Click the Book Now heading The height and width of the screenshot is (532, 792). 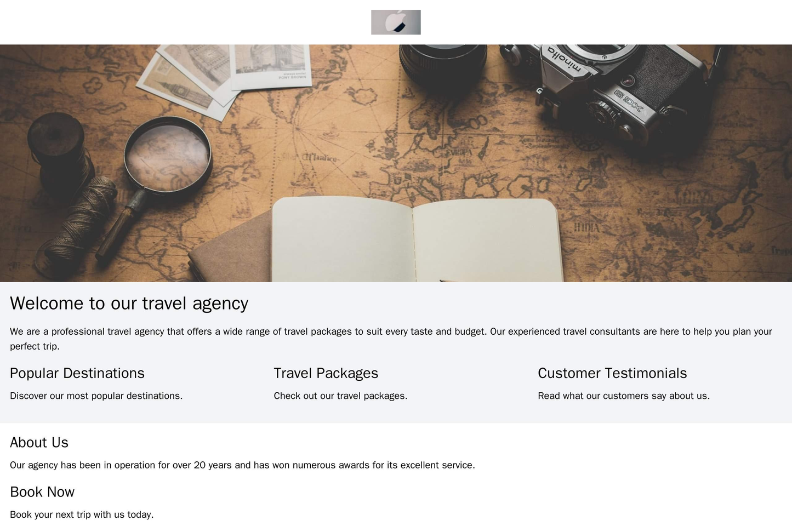click(42, 492)
